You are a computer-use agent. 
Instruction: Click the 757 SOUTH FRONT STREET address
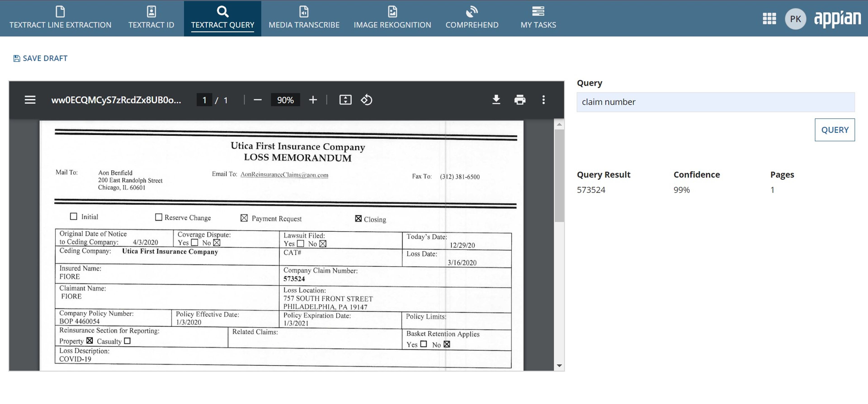(x=328, y=299)
